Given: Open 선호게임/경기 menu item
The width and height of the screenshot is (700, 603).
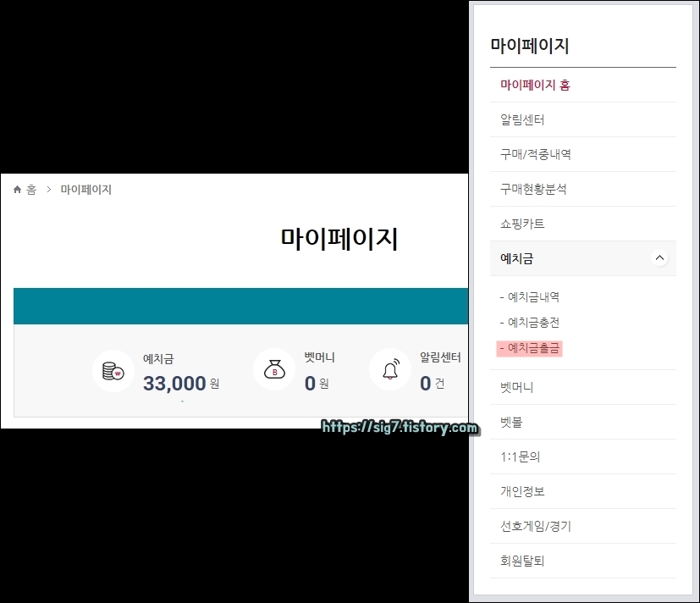Looking at the screenshot, I should (583, 526).
